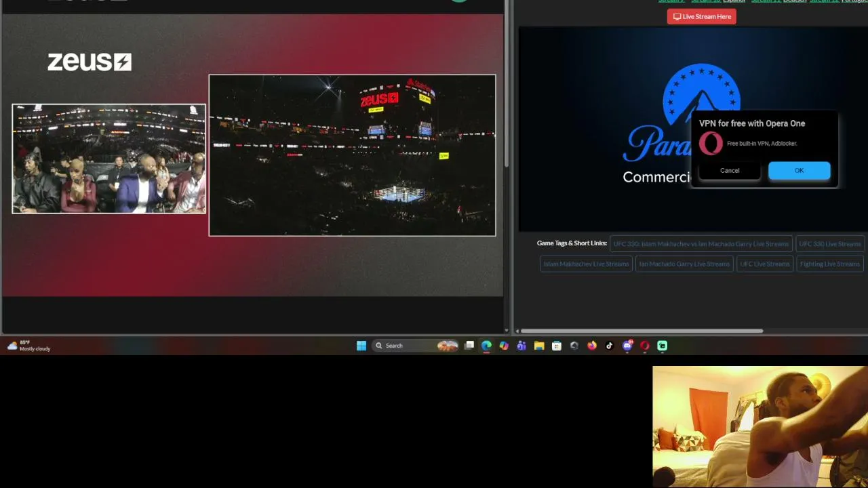This screenshot has height=488, width=868.
Task: Click the Zeus logo on the stream page
Action: click(89, 62)
